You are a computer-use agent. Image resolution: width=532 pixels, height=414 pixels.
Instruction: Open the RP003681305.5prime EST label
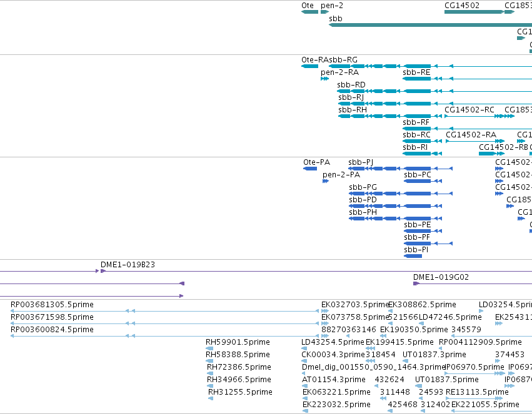[x=53, y=305]
